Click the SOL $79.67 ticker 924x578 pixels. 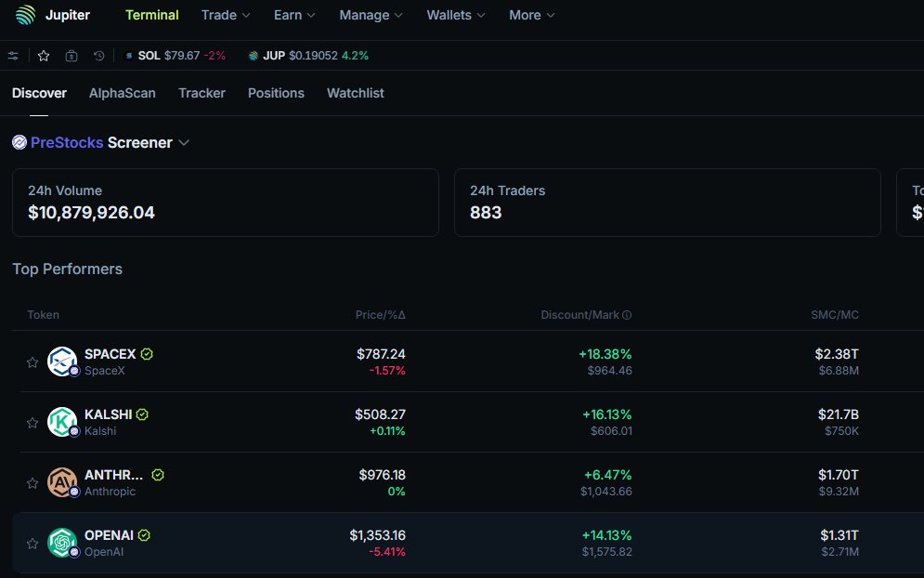176,56
